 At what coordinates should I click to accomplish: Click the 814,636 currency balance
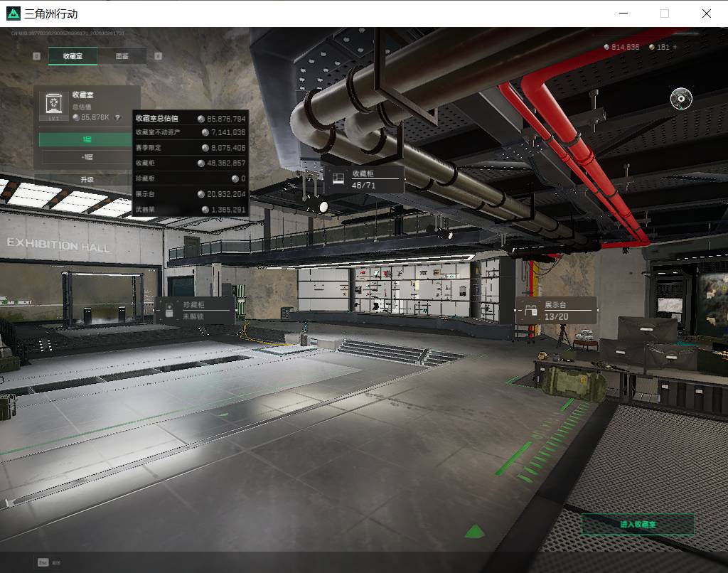625,47
